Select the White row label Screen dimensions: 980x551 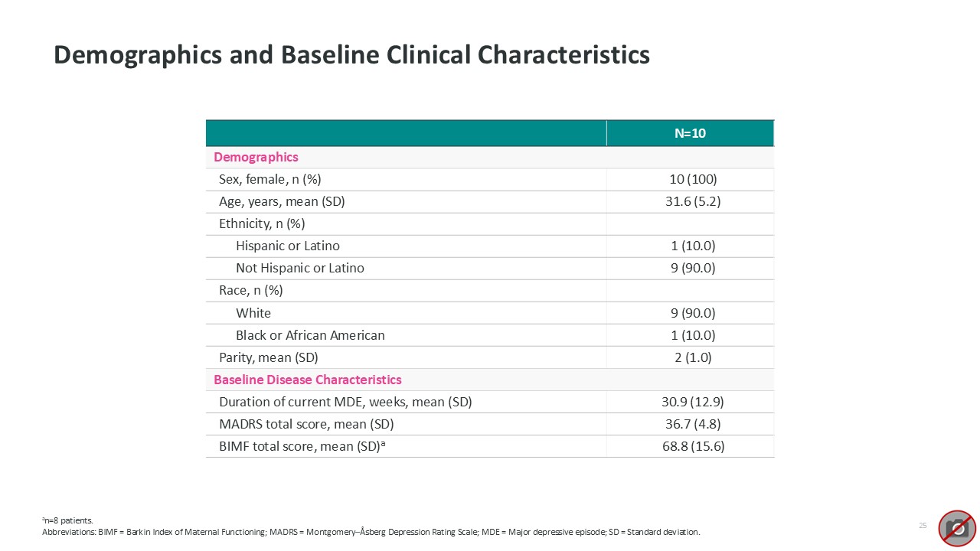click(253, 313)
